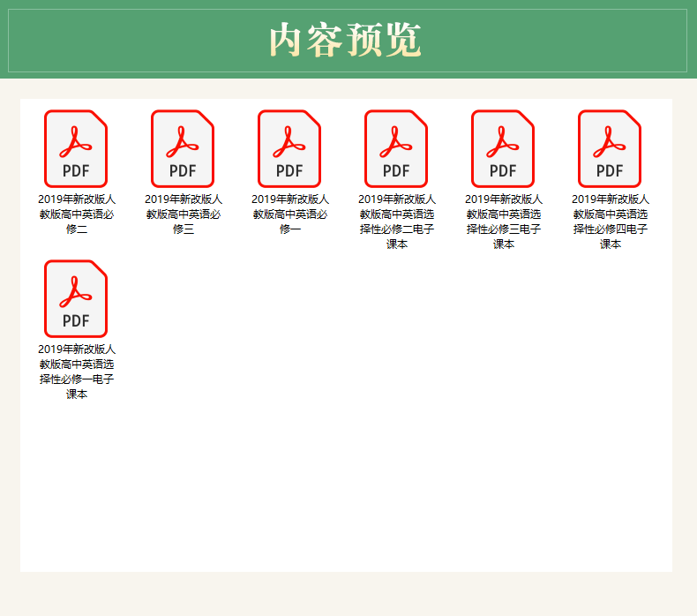697x616 pixels.
Task: Select file name text ending 必修一
Action: pyautogui.click(x=289, y=214)
